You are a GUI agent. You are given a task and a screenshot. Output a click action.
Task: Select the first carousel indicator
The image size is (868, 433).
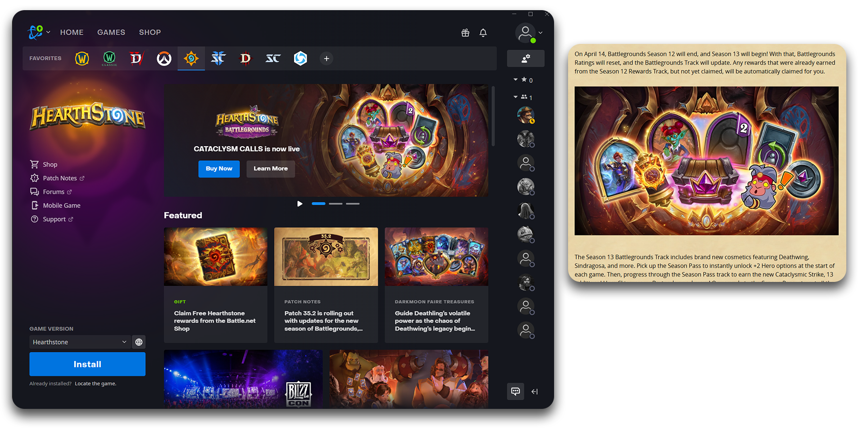pos(319,204)
